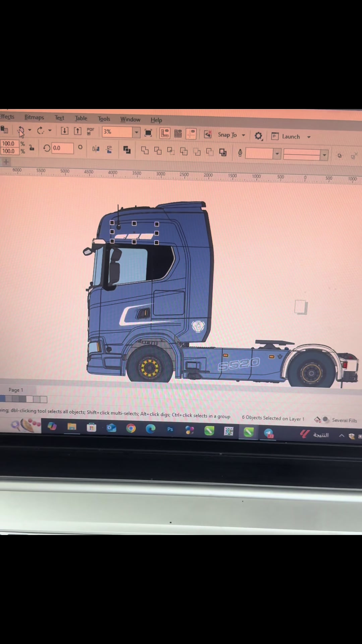Click the Export icon in toolbar
Screen dimensions: 362x644
[77, 131]
